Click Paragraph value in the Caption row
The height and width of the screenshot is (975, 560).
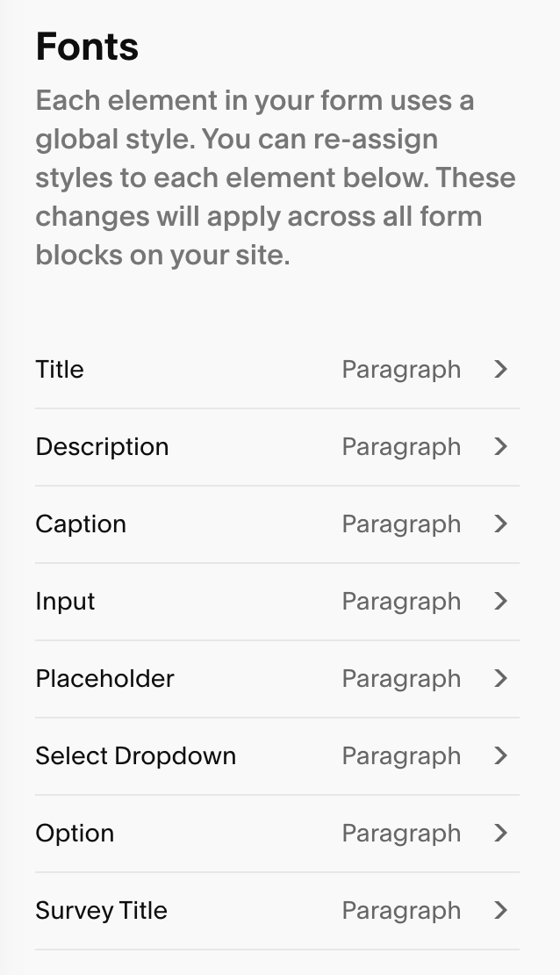click(401, 525)
